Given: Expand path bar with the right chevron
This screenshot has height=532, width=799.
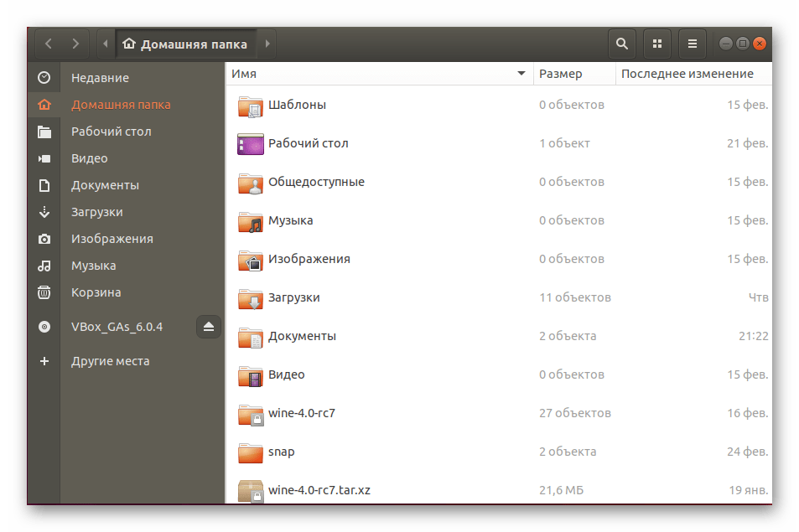Looking at the screenshot, I should 267,43.
